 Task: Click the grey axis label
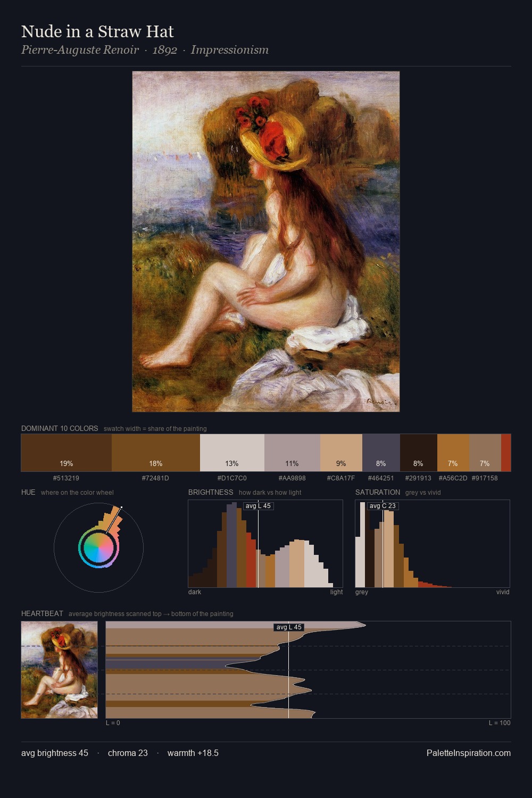click(362, 592)
